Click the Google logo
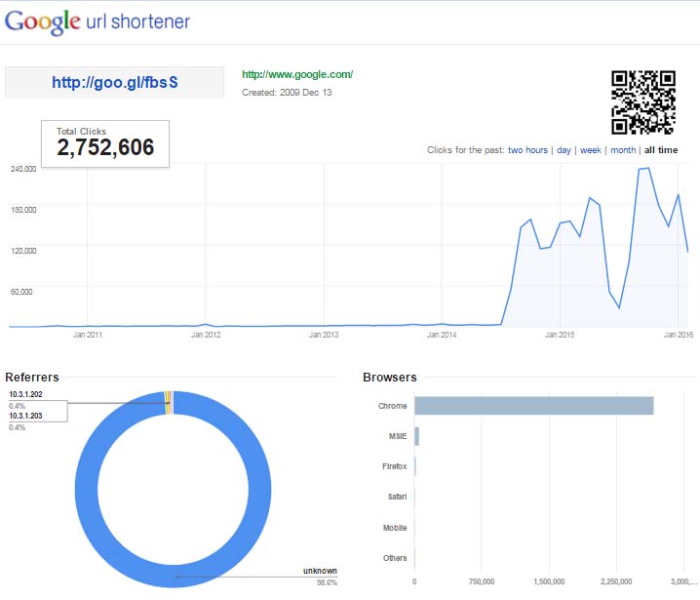 coord(43,22)
